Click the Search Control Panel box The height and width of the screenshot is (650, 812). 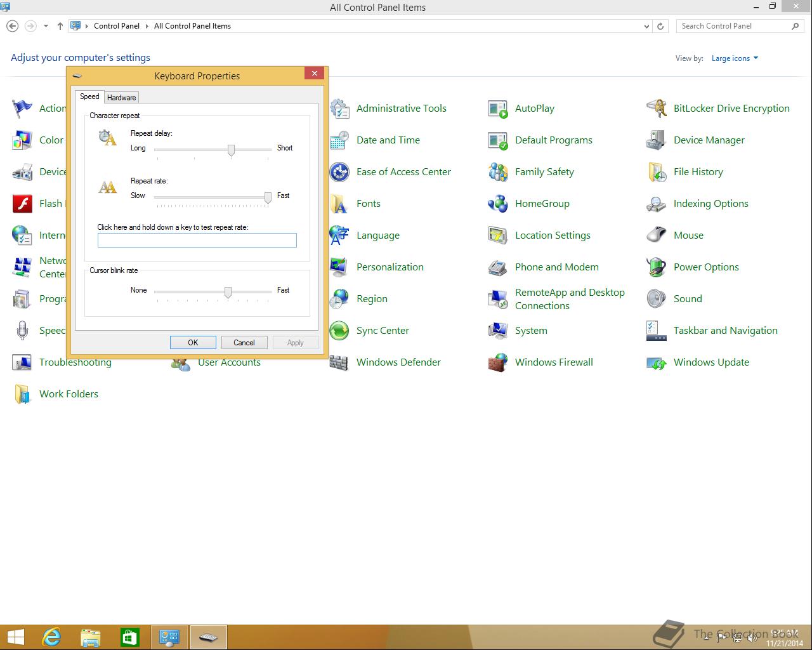point(740,26)
